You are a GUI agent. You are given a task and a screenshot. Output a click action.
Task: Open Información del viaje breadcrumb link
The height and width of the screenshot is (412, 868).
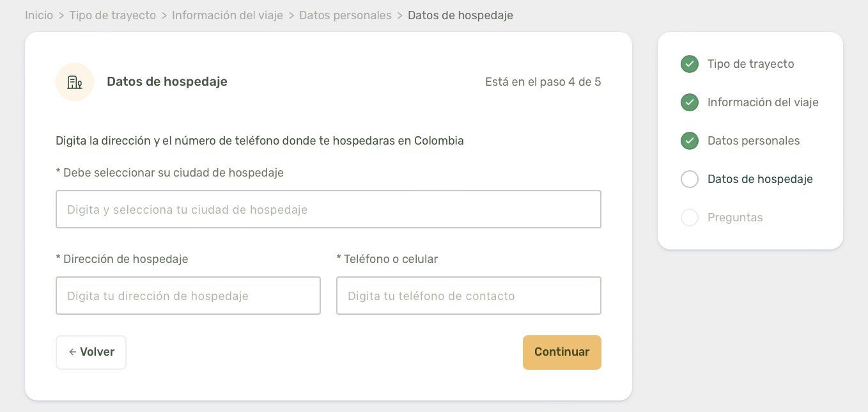[228, 15]
